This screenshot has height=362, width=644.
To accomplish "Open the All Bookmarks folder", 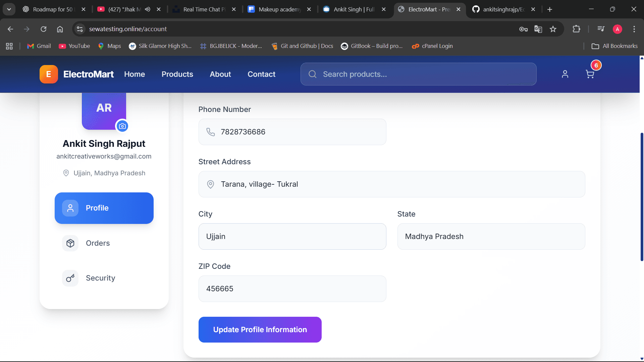I will pos(614,46).
